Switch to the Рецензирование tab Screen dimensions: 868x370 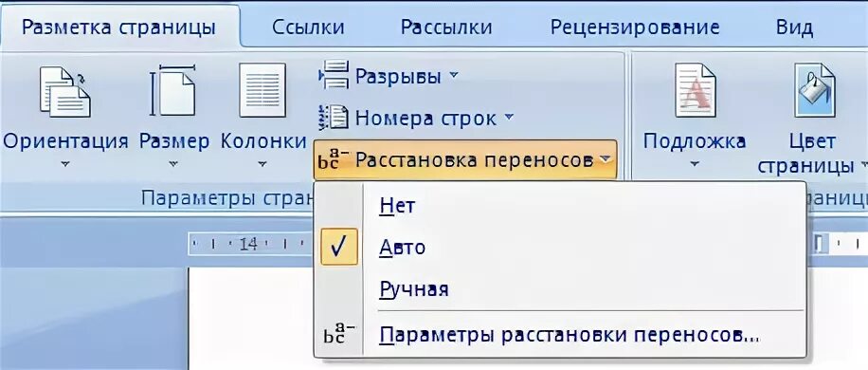(635, 28)
